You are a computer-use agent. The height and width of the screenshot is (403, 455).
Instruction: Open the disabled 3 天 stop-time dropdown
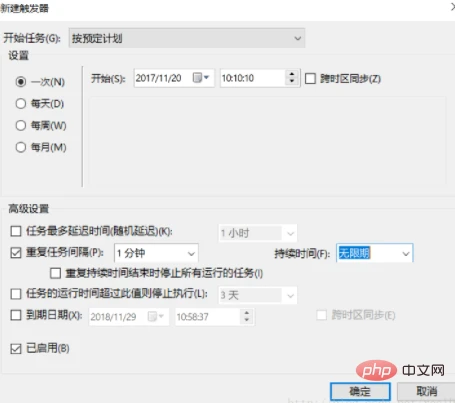(258, 295)
